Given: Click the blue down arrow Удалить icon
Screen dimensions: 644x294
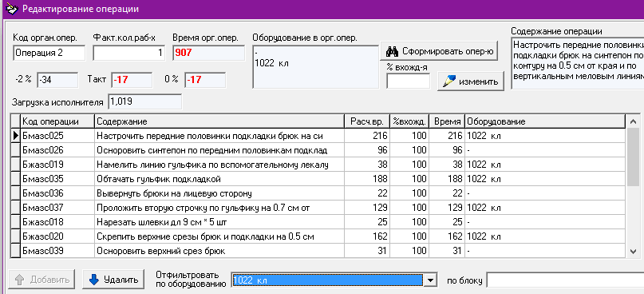Looking at the screenshot, I should coord(94,280).
